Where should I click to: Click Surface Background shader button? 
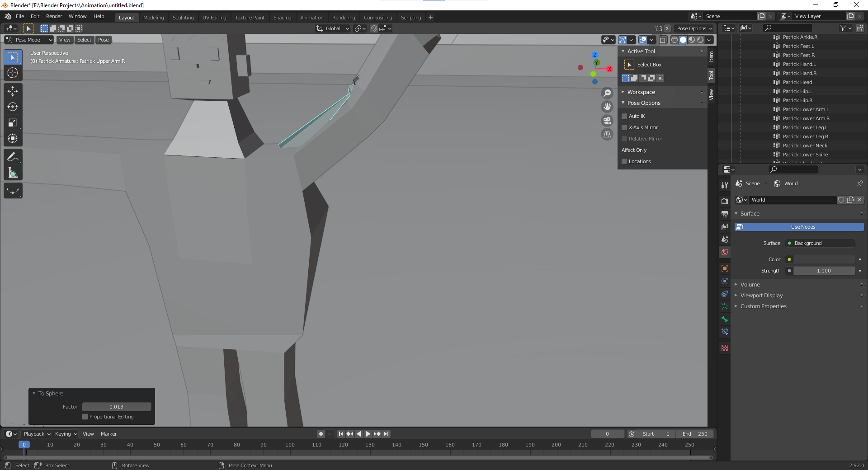[820, 243]
